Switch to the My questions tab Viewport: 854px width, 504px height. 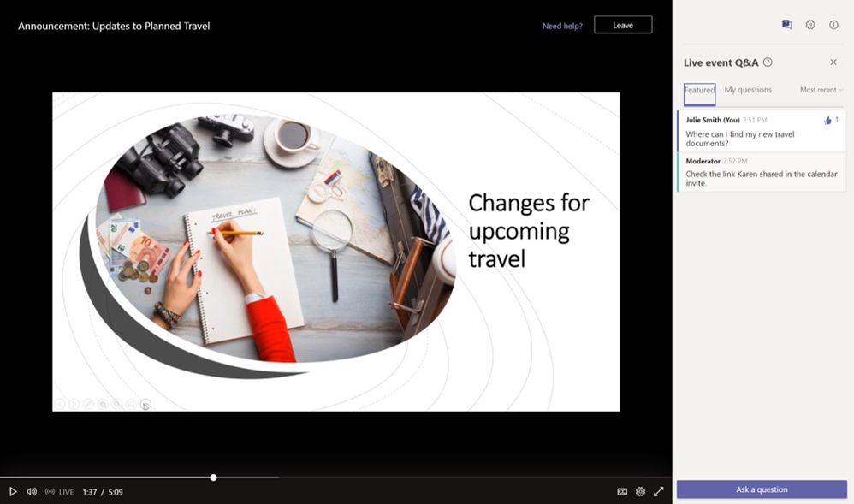[x=748, y=90]
